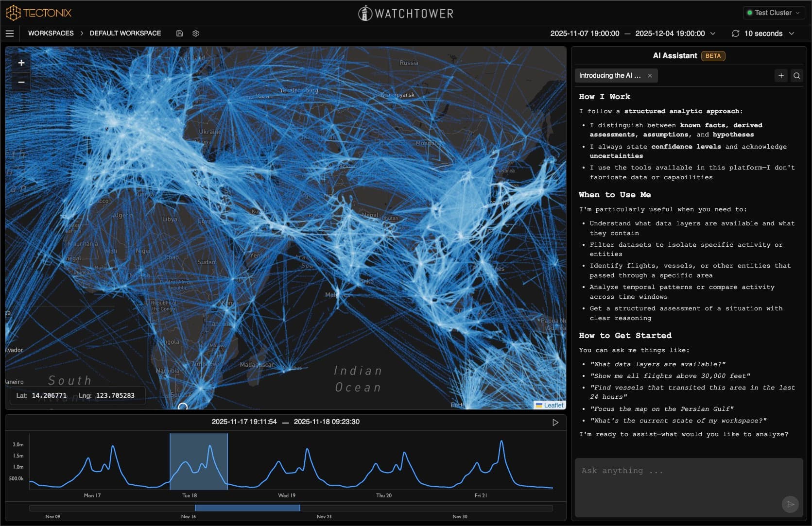Start a new AI Assistant chat

tap(781, 76)
